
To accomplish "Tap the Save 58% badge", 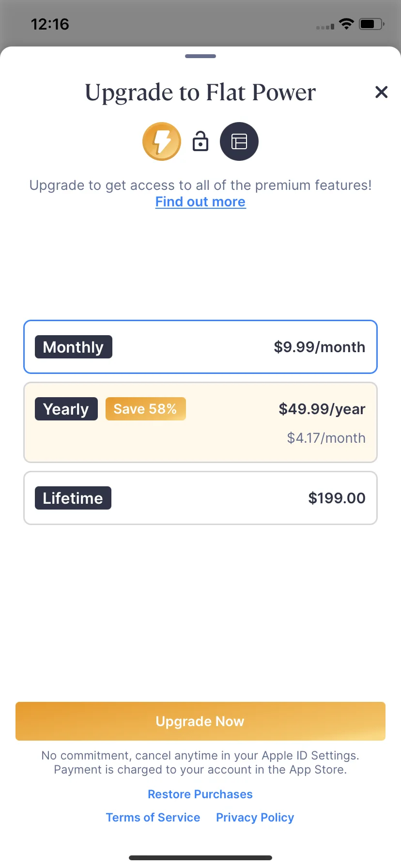I will coord(145,409).
